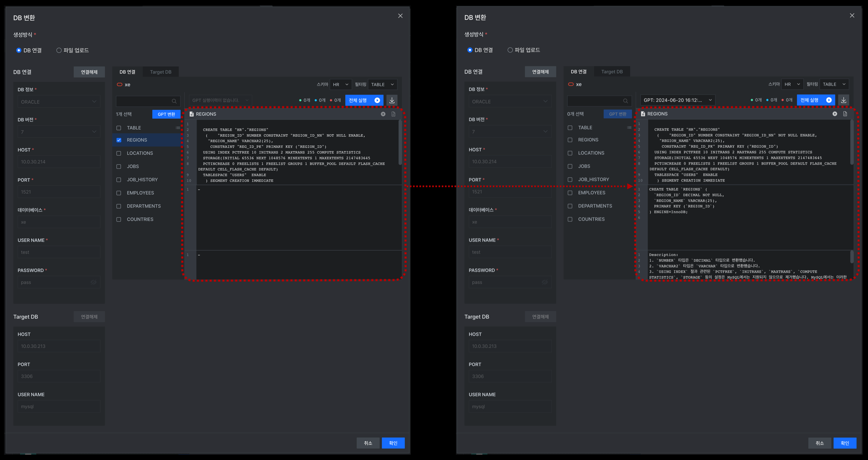This screenshot has height=460, width=868.
Task: Open the 스키마 HR dropdown in left dialog
Action: [341, 84]
